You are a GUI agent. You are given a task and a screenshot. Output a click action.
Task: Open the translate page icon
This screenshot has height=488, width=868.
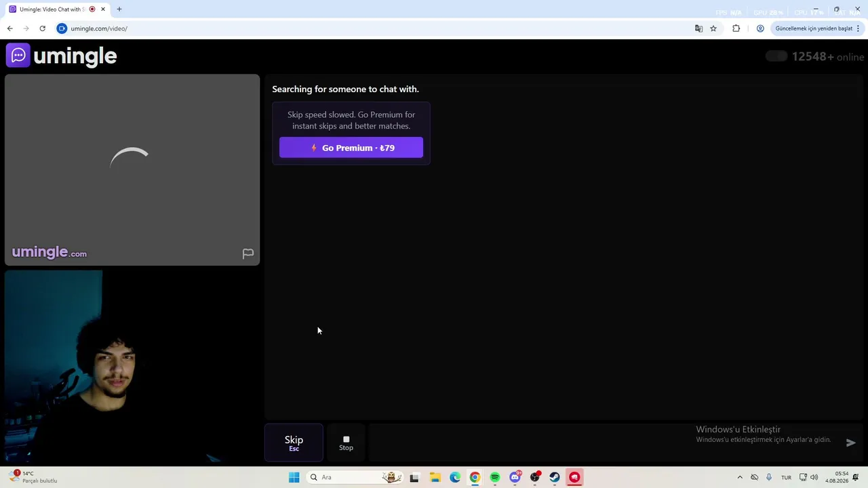point(698,28)
